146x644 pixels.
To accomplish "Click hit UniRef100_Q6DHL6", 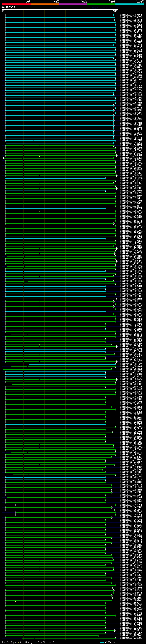I will click(x=131, y=236).
